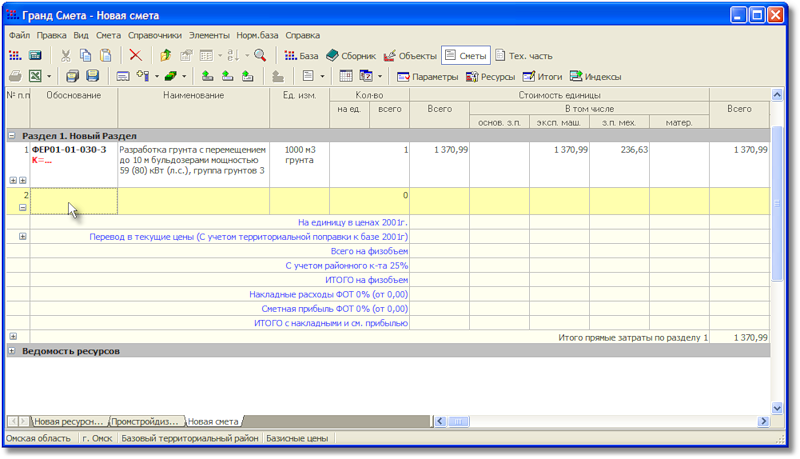The height and width of the screenshot is (459, 800).
Task: Open dropdown arrow next to flashlight icon
Action: pos(157,77)
